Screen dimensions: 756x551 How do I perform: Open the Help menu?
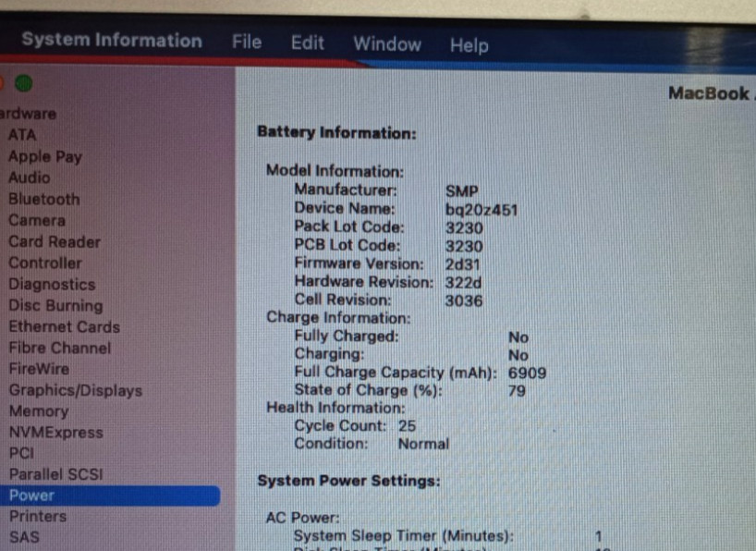click(x=469, y=45)
